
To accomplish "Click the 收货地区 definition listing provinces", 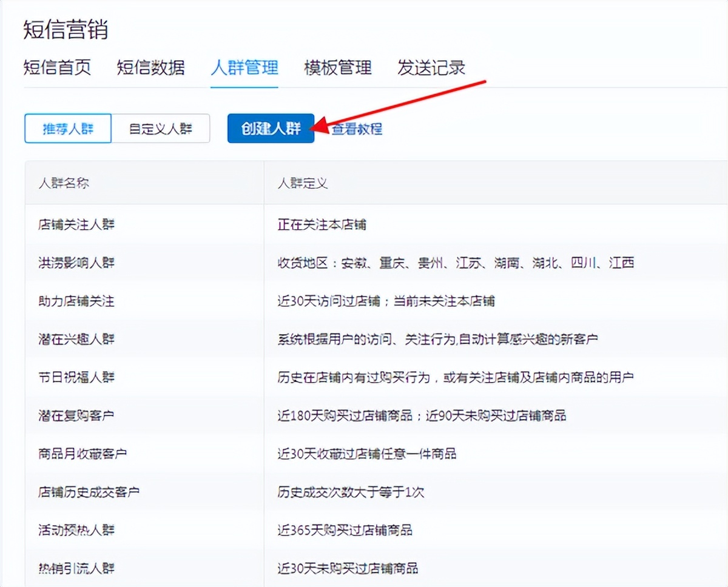I will [456, 263].
